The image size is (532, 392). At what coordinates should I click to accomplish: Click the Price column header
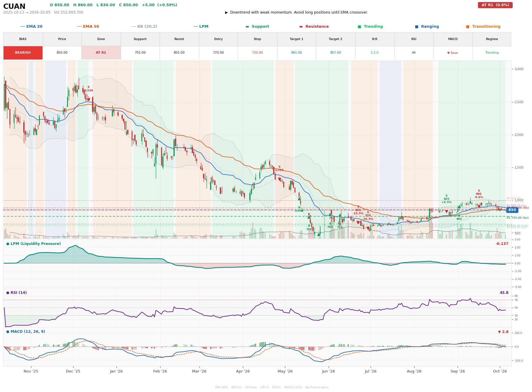click(62, 39)
